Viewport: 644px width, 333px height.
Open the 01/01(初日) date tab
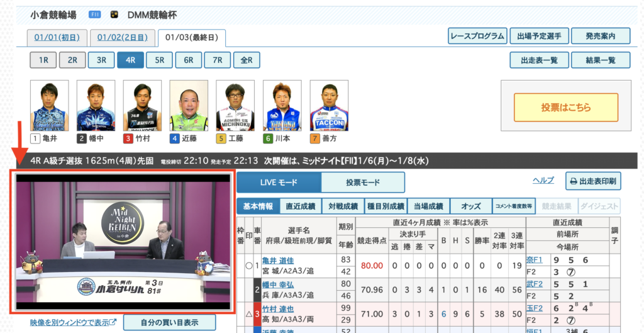coord(57,38)
